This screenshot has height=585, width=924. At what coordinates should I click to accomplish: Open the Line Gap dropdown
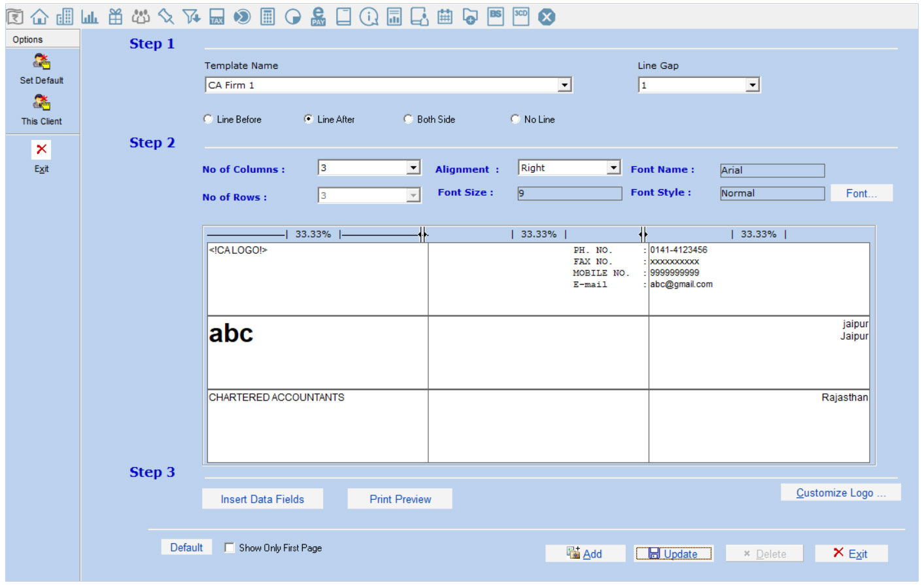pos(752,85)
